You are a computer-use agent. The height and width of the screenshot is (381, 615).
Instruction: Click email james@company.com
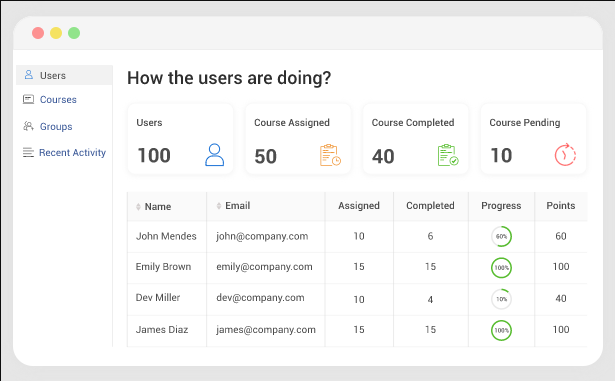(x=266, y=330)
